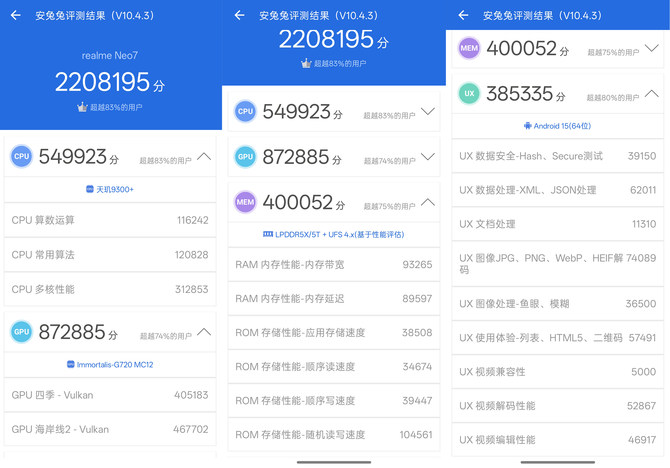This screenshot has height=468, width=670.
Task: Select the CPU 算数运算 116242 row
Action: click(x=110, y=220)
